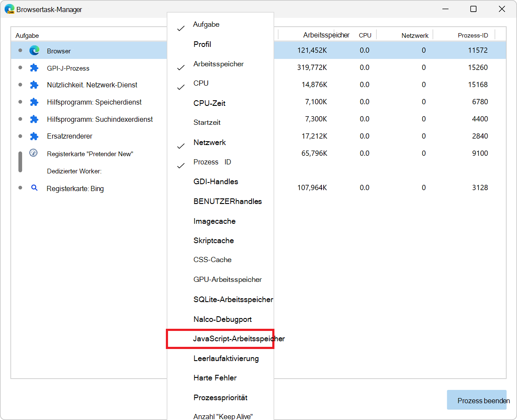Click the Prozess beenden button
The width and height of the screenshot is (517, 420).
coord(477,401)
